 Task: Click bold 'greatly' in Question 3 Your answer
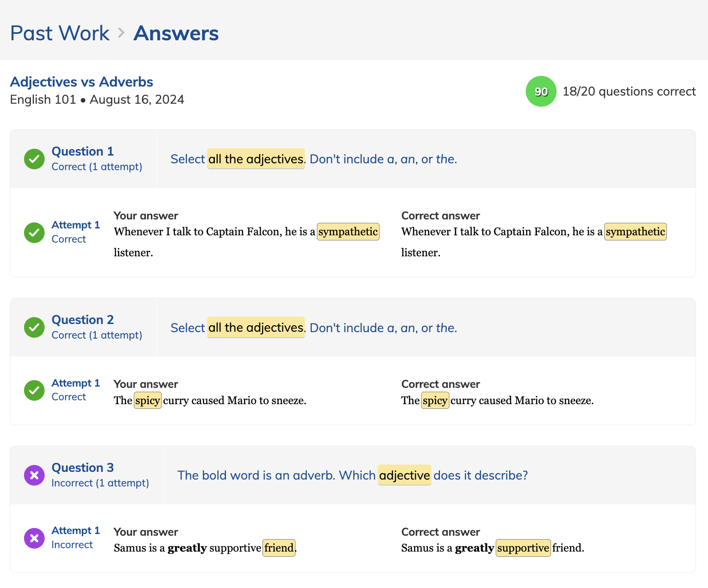click(187, 548)
